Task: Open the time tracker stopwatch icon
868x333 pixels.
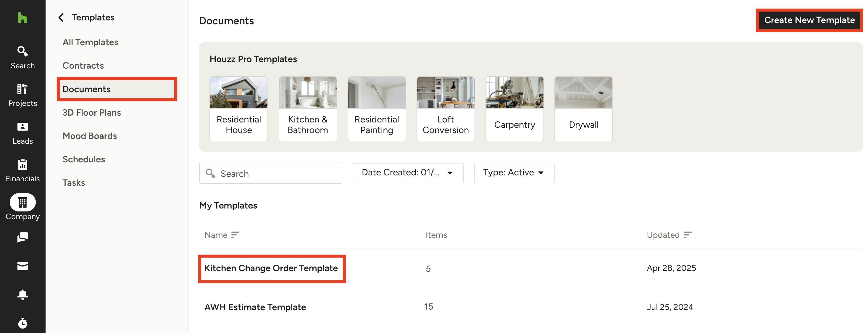Action: pos(22,323)
